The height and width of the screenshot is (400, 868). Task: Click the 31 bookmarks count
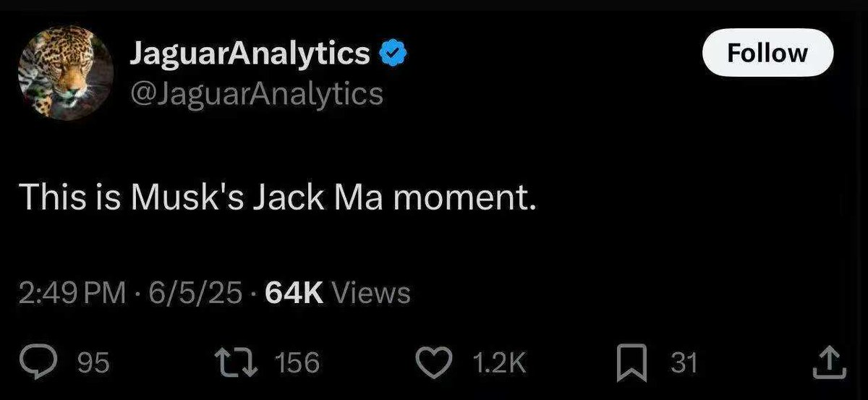click(684, 362)
